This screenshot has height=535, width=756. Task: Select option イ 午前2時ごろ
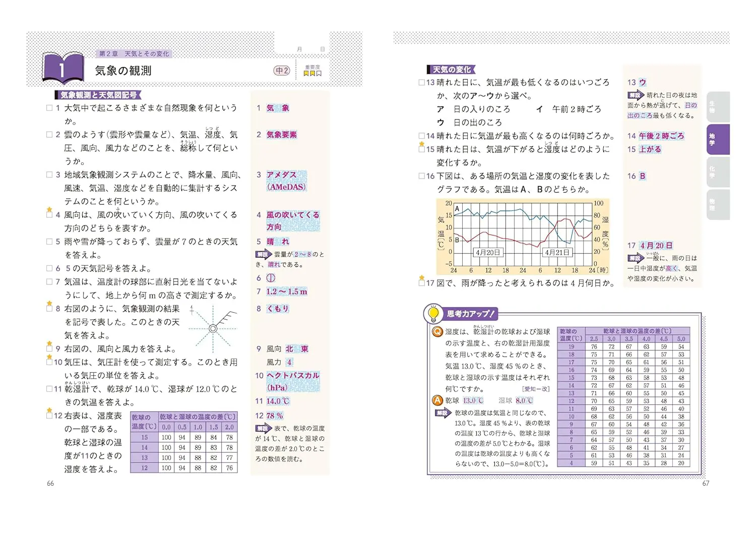(x=569, y=109)
